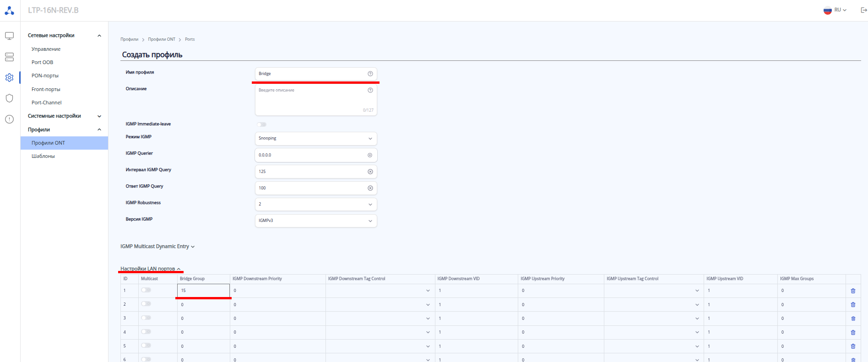The image size is (868, 362).
Task: Click help icon in profile name field
Action: click(370, 74)
